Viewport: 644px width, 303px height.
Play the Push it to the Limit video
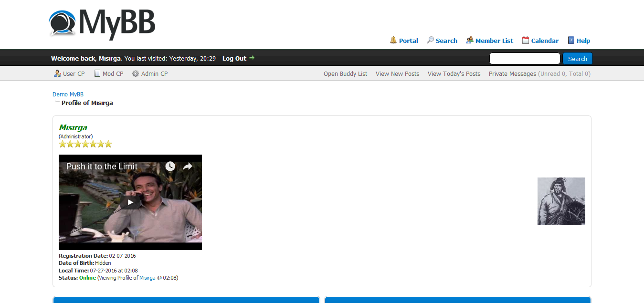(x=130, y=202)
